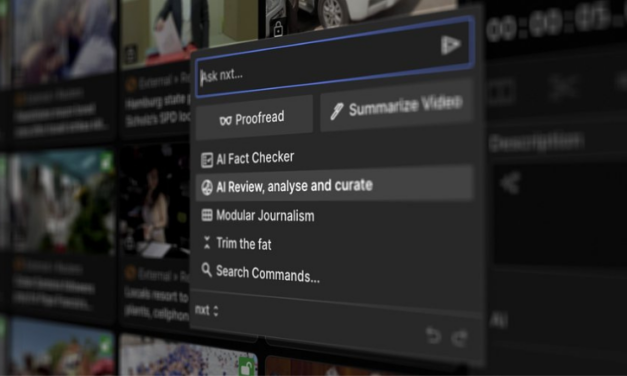
Task: Click the Summarize Video pencil icon
Action: point(337,112)
